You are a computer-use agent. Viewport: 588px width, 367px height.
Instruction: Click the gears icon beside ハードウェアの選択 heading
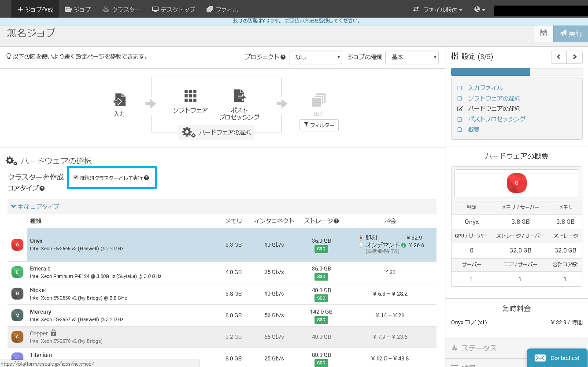point(11,161)
